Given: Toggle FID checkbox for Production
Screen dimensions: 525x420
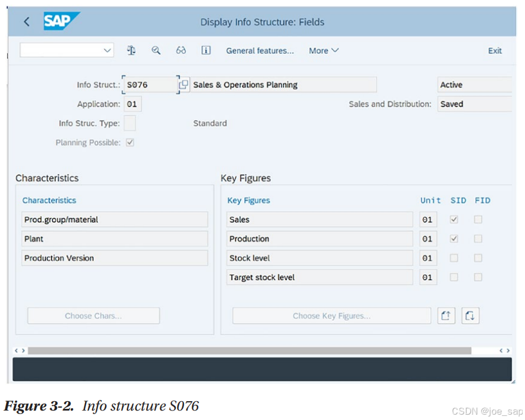Looking at the screenshot, I should (x=478, y=239).
